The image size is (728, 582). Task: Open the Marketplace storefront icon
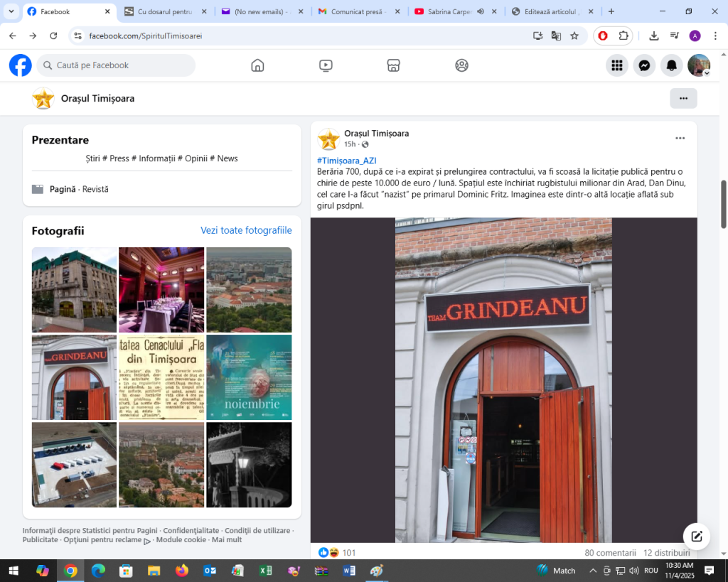(393, 65)
